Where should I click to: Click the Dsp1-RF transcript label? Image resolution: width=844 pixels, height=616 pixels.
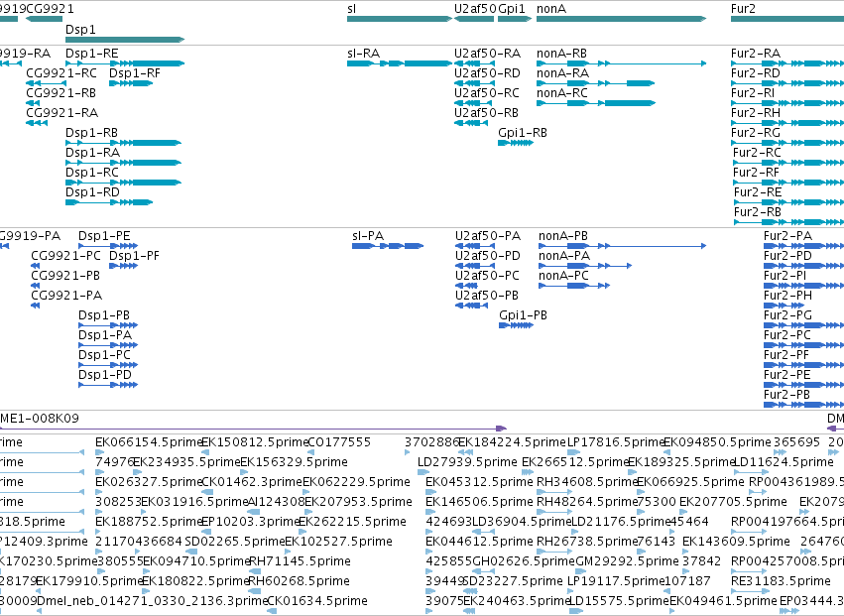(x=135, y=73)
